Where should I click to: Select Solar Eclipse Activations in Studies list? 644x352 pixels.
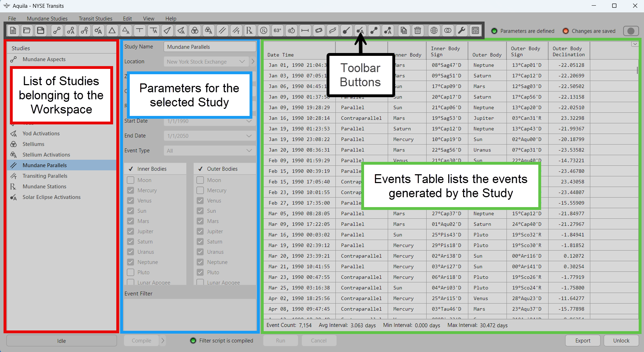pyautogui.click(x=62, y=197)
